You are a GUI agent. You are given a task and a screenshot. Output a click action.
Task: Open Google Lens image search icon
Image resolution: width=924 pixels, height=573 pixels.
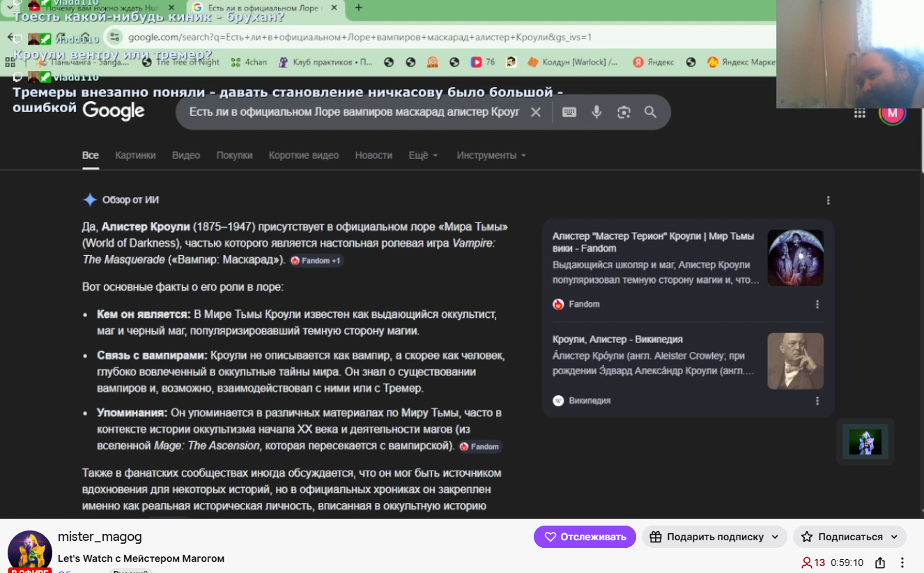pyautogui.click(x=624, y=112)
